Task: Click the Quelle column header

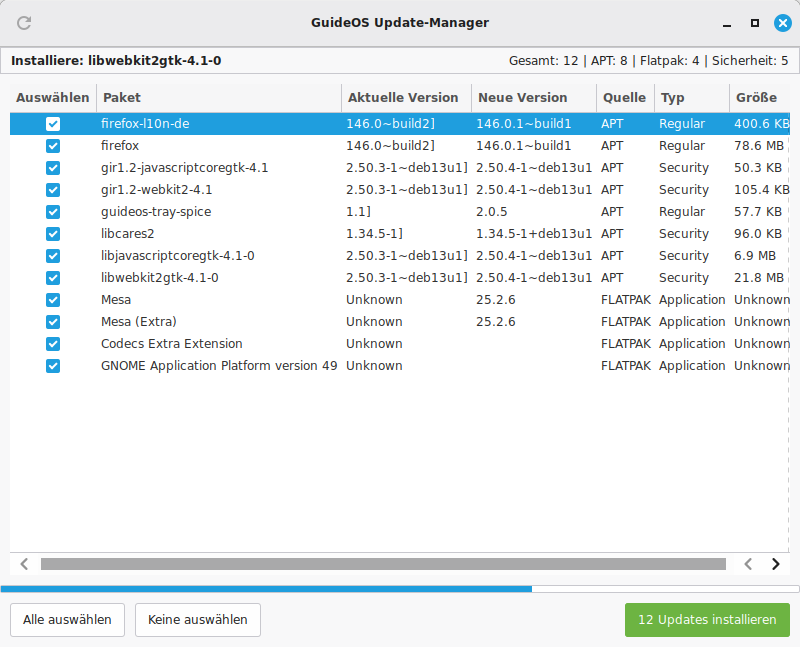Action: point(624,98)
